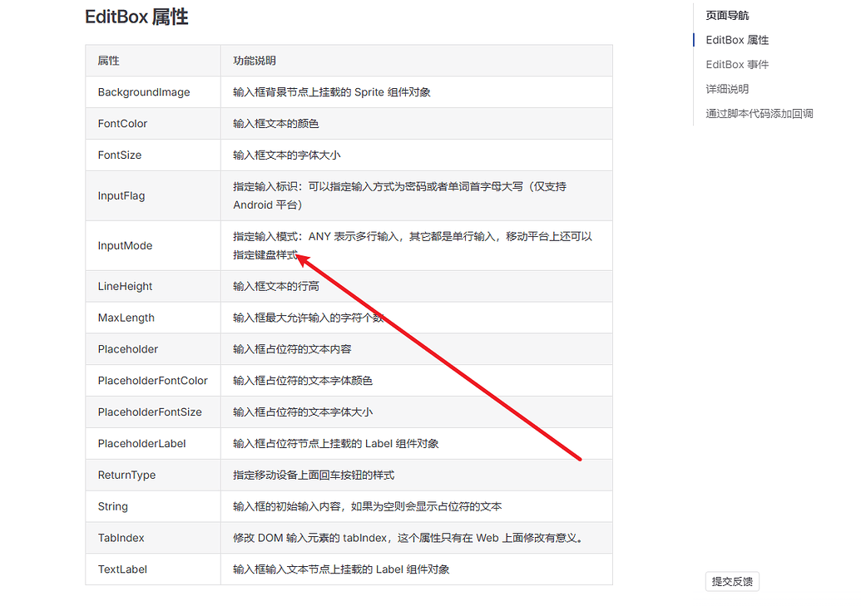
Task: Select the FontColor table row
Action: pyautogui.click(x=121, y=123)
